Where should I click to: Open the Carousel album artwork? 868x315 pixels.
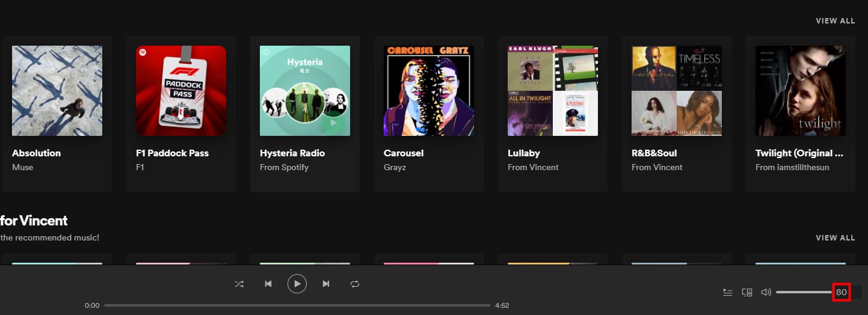coord(429,91)
